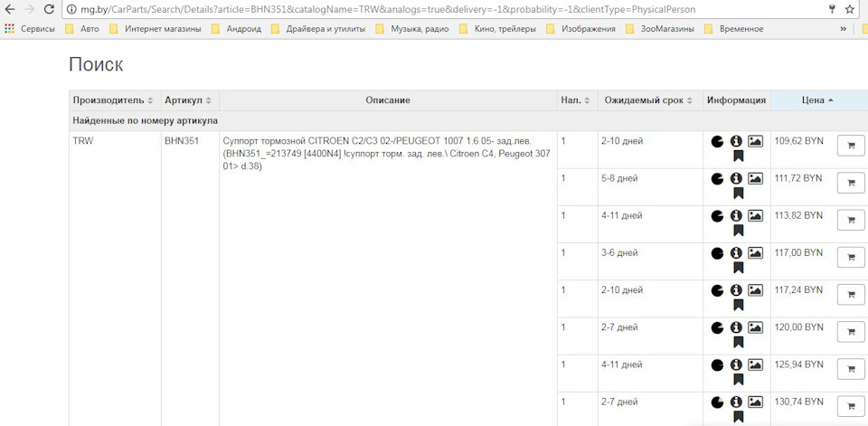868x426 pixels.
Task: Open the Авто bookmarks folder
Action: (82, 29)
